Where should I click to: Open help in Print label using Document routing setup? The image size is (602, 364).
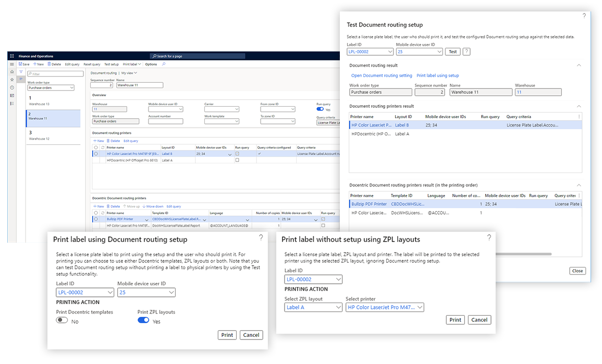tap(261, 238)
